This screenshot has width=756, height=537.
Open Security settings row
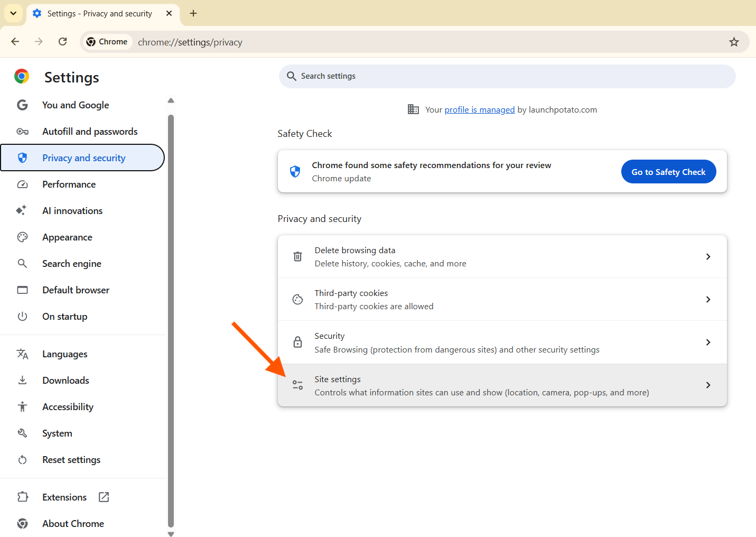(502, 342)
